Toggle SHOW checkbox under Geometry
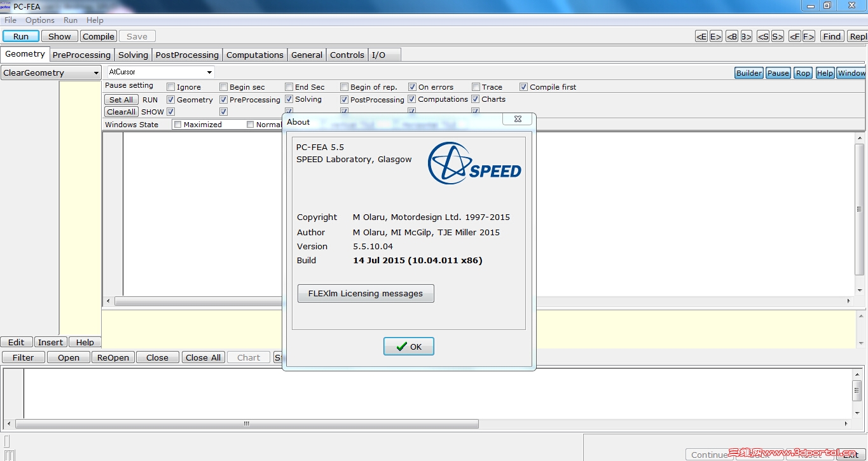Screen dimensions: 868x461 click(x=170, y=112)
